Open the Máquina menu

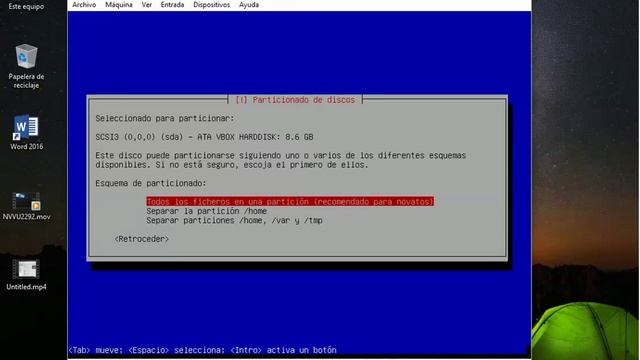[x=119, y=5]
